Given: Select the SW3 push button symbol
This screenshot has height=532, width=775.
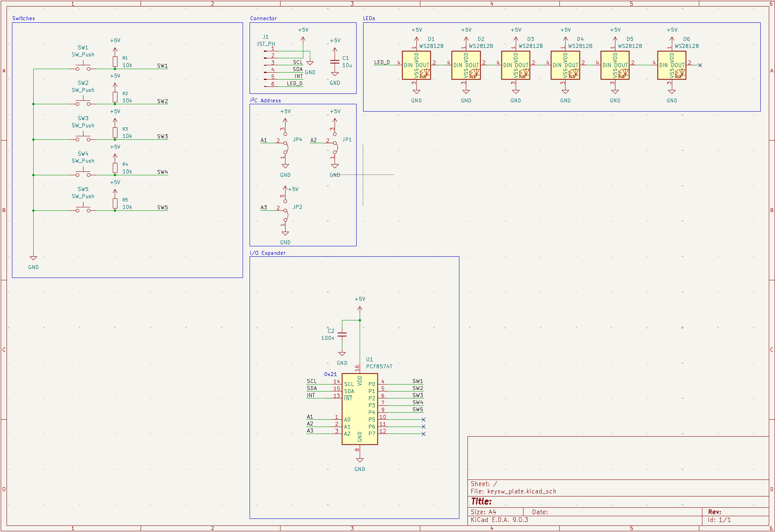Looking at the screenshot, I should [83, 138].
